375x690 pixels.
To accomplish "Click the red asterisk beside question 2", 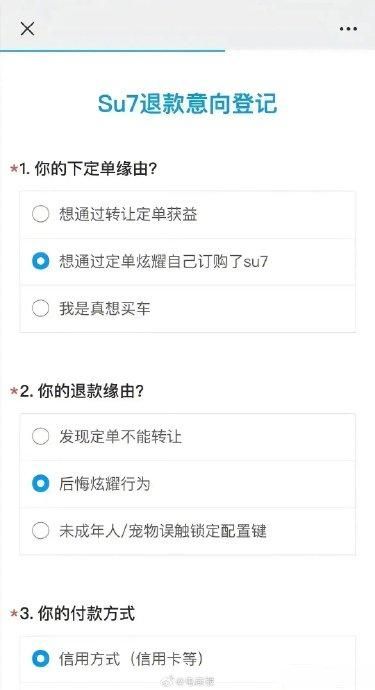I will click(x=14, y=392).
